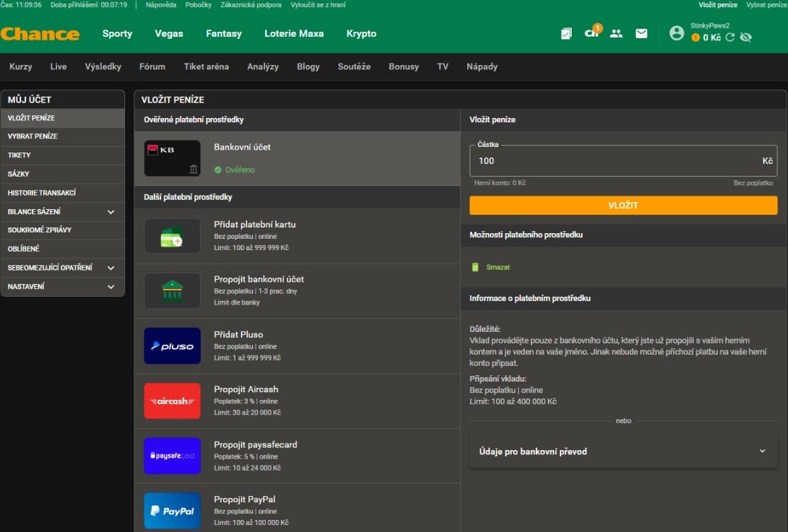Open the Analýzy tab
The height and width of the screenshot is (532, 788).
click(263, 66)
